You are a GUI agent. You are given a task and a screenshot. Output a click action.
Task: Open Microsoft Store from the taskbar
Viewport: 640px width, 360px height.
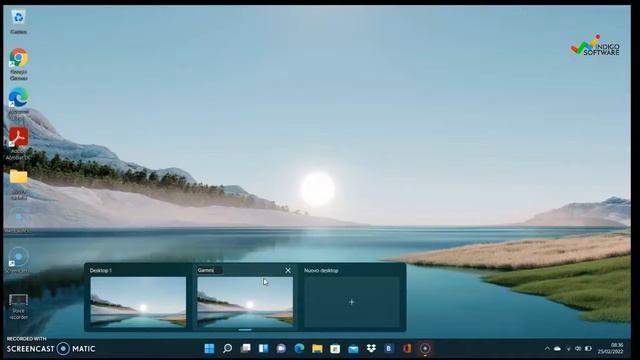click(335, 348)
